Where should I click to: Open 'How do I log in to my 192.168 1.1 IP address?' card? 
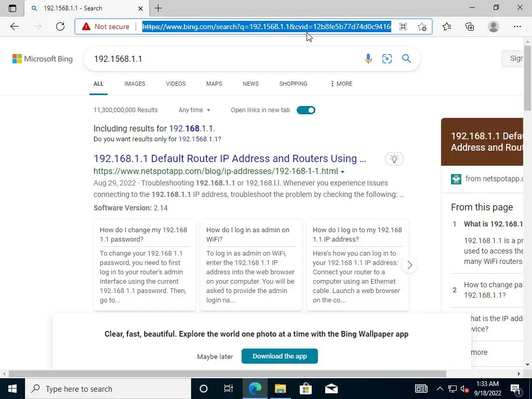click(357, 265)
